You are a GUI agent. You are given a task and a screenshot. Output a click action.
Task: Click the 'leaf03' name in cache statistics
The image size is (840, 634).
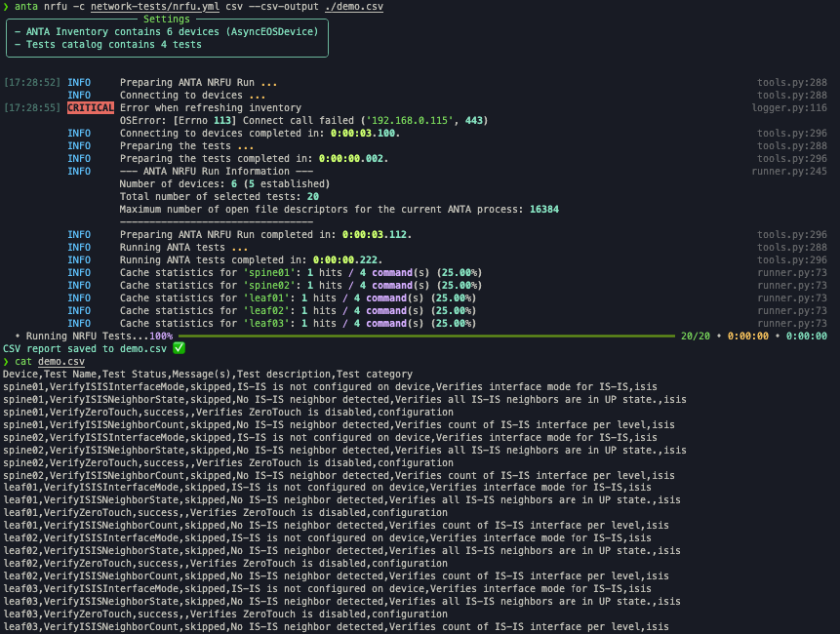pos(268,323)
